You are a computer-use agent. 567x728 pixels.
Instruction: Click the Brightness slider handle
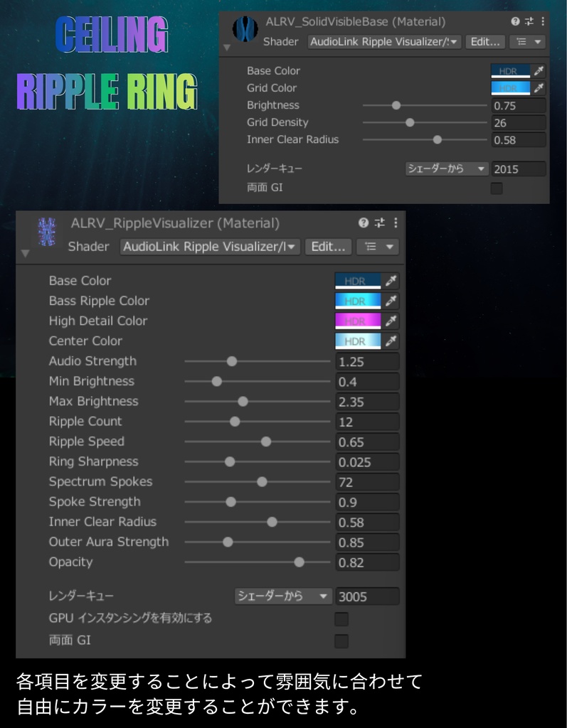(x=396, y=105)
